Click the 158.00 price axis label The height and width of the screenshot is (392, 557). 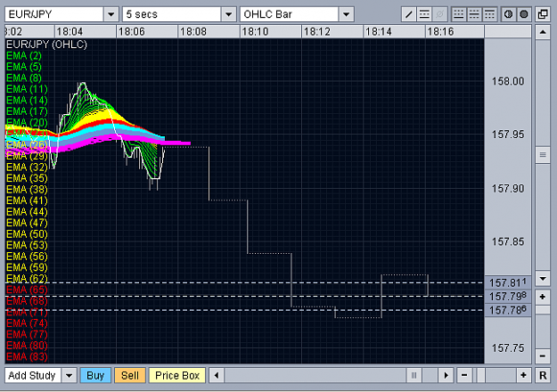pyautogui.click(x=508, y=81)
